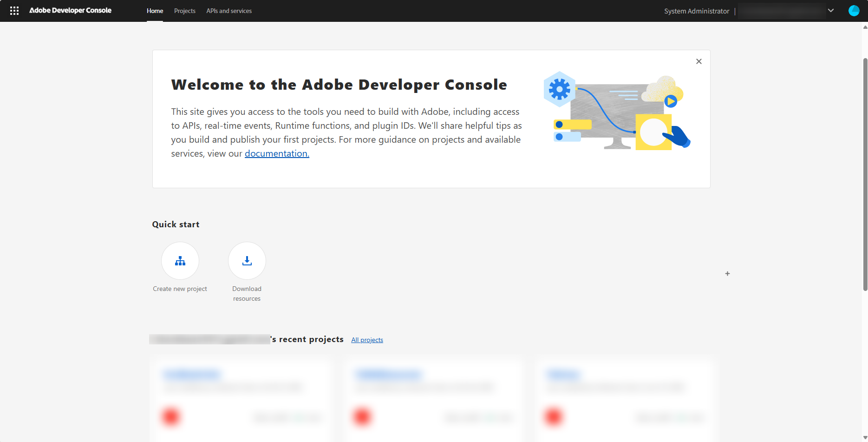This screenshot has height=442, width=868.
Task: Click the Quick start heading
Action: pyautogui.click(x=176, y=224)
